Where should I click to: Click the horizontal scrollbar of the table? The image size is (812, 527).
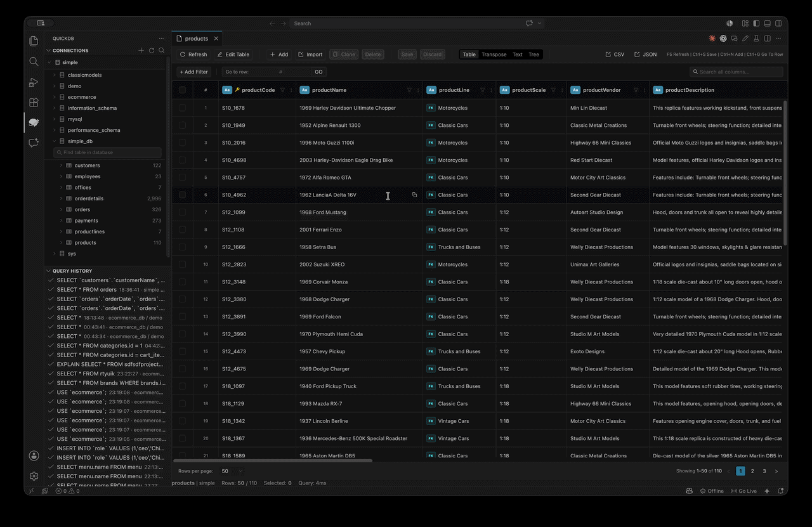[x=273, y=460]
